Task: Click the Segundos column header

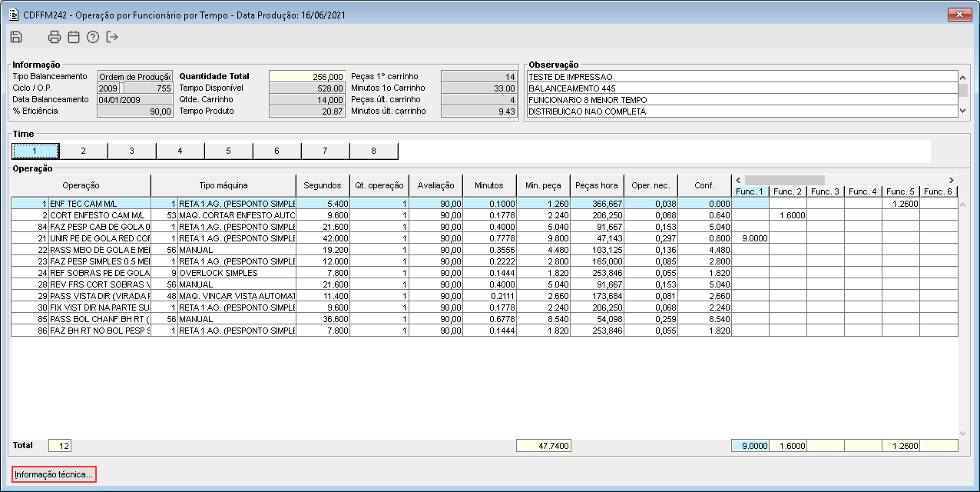Action: tap(322, 185)
